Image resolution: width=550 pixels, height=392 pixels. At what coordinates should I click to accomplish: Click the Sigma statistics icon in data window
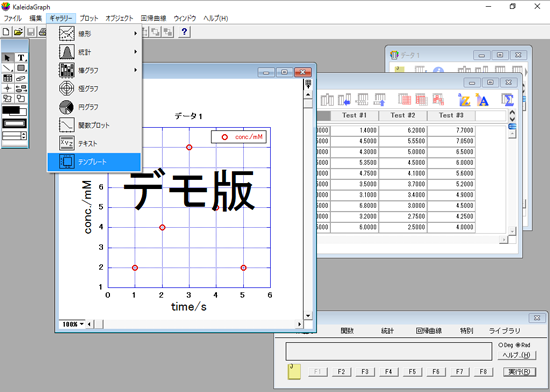click(x=508, y=100)
